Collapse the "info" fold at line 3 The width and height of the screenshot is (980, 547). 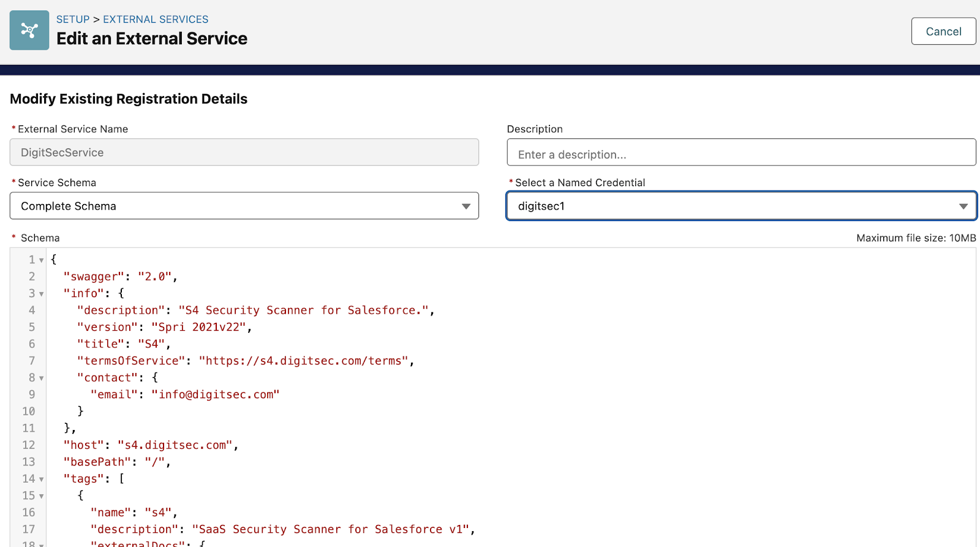click(x=42, y=294)
